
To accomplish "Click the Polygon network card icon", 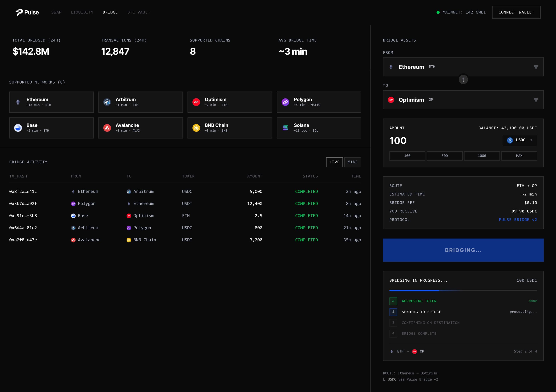I will pyautogui.click(x=285, y=102).
